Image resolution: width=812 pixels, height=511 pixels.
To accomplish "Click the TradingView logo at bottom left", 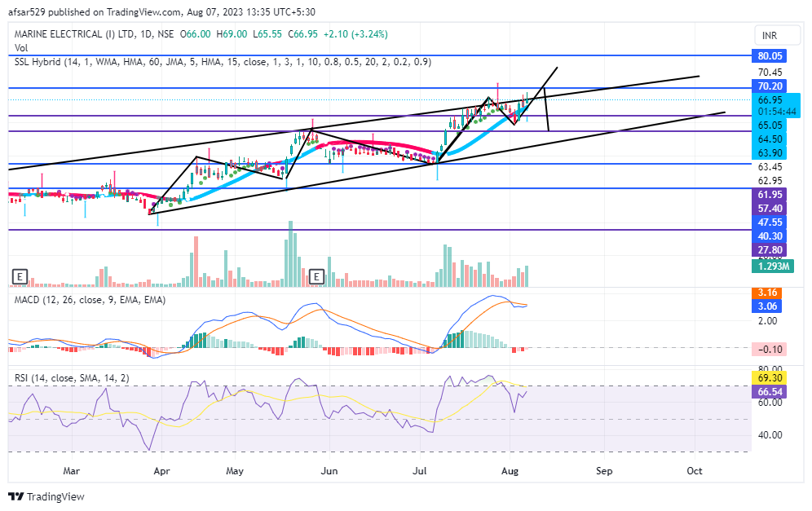I will [x=46, y=496].
